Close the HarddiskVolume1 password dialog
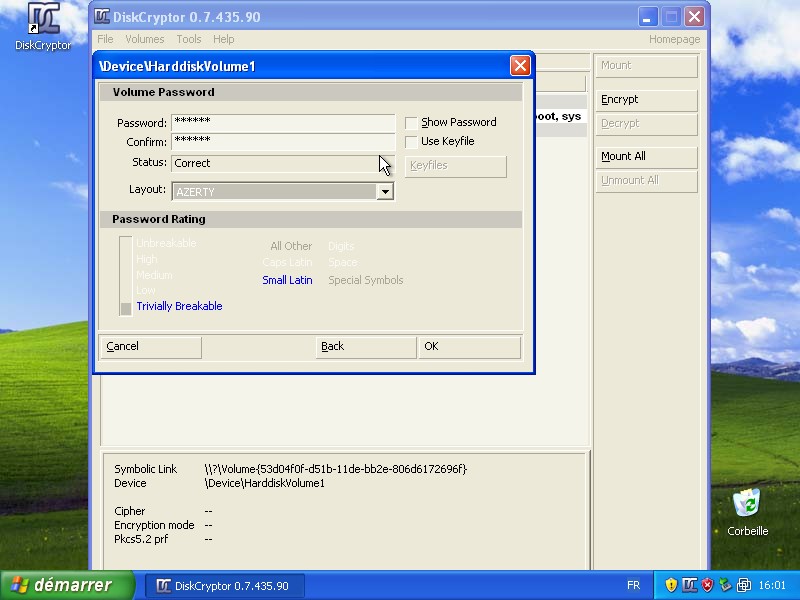Image resolution: width=800 pixels, height=600 pixels. click(x=520, y=66)
